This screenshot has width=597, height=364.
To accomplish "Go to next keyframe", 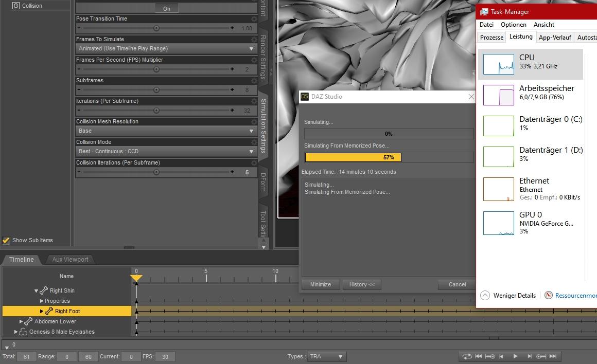I will [541, 356].
